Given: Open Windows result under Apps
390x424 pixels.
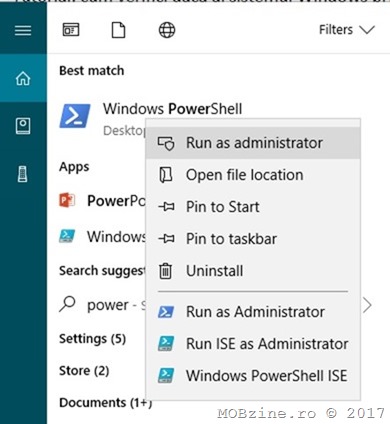Looking at the screenshot, I should pyautogui.click(x=116, y=236).
